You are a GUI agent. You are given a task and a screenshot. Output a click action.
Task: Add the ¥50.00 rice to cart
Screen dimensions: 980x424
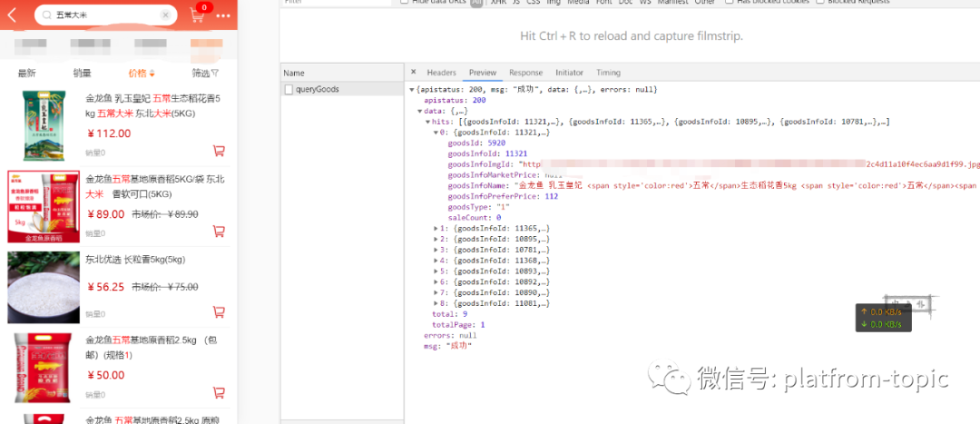click(219, 392)
